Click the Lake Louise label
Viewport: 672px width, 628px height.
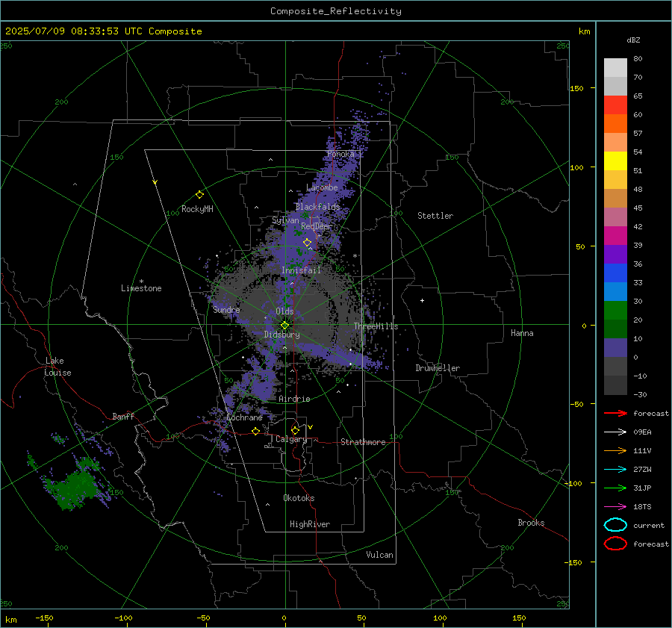click(57, 367)
